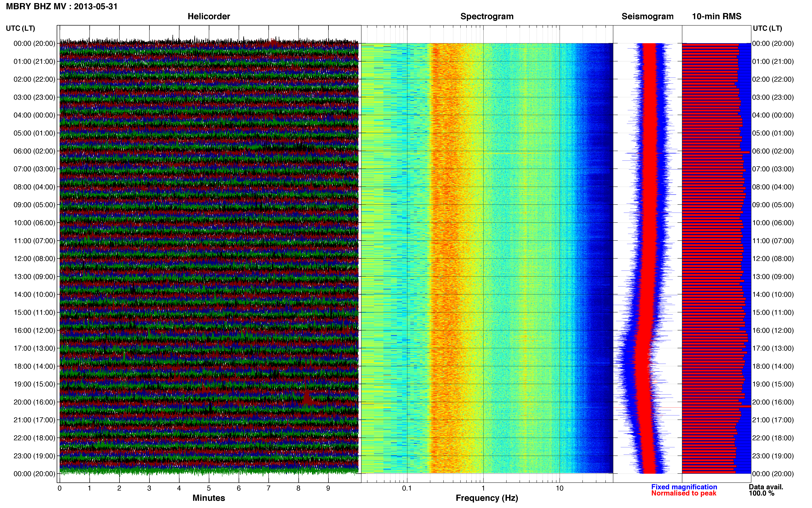Viewport: 812px width, 508px height.
Task: Click the right '01:00 (21:00)' time label
Action: [x=773, y=62]
